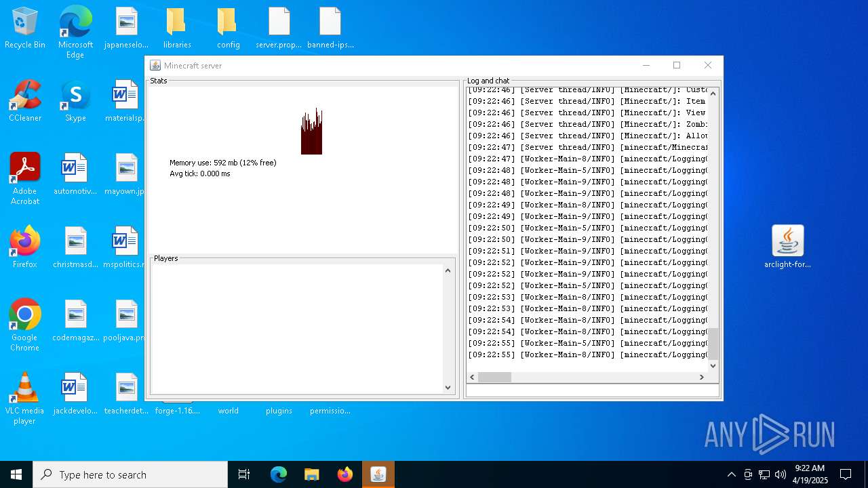Close the Minecraft server window
The height and width of the screenshot is (488, 868).
pyautogui.click(x=708, y=65)
